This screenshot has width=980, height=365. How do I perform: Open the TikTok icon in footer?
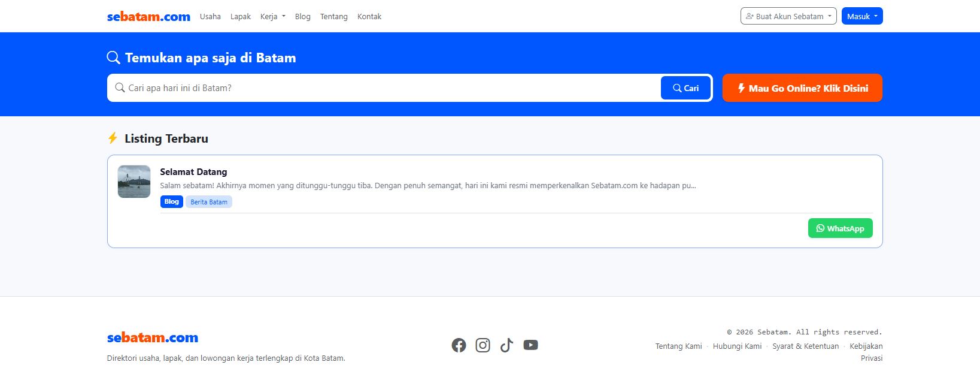point(506,345)
